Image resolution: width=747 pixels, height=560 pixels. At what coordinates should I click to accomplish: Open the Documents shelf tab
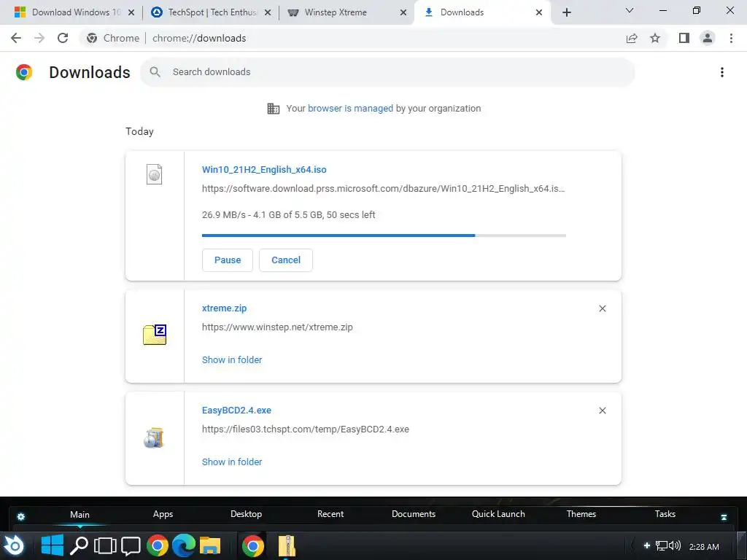pos(414,514)
